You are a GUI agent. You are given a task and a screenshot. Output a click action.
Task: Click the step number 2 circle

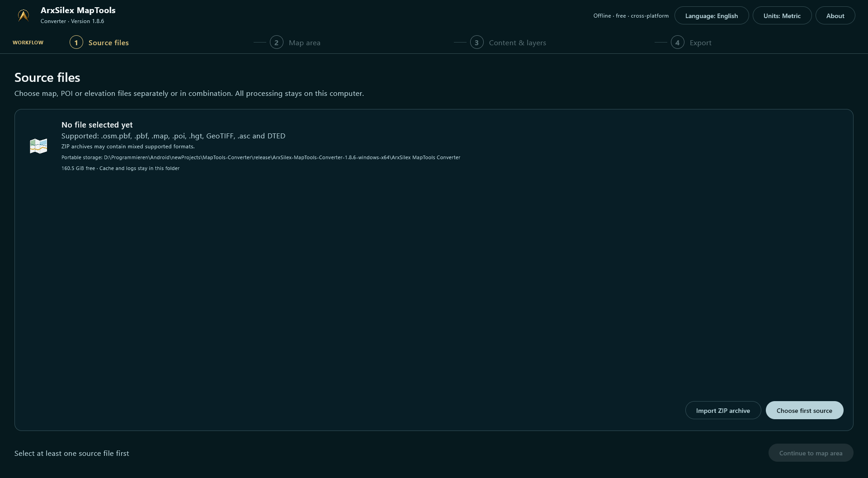(277, 43)
